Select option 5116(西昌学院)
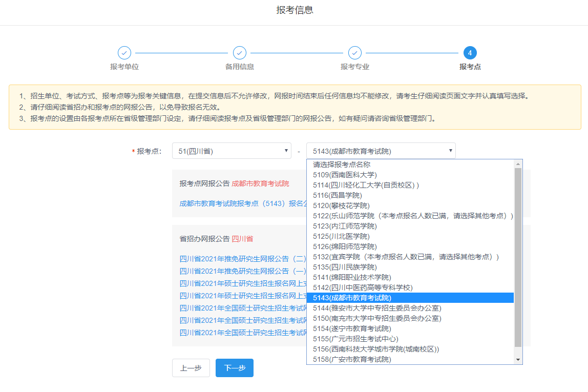This screenshot has width=588, height=392. 410,195
